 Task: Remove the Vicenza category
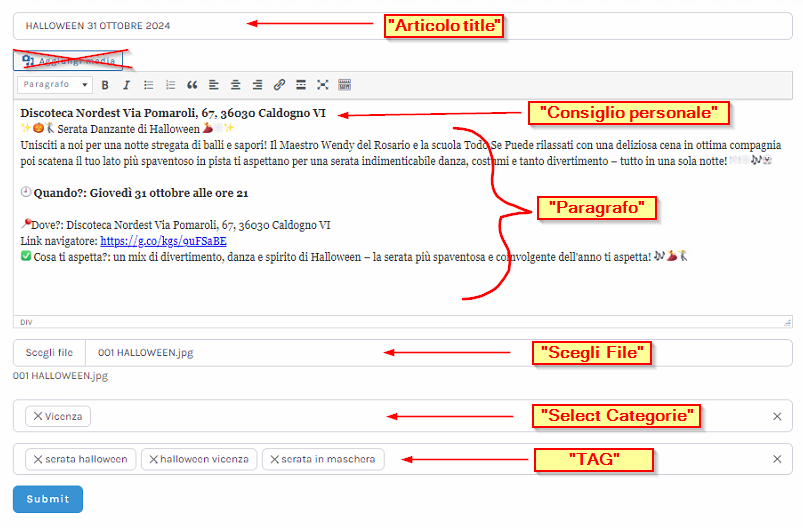38,416
